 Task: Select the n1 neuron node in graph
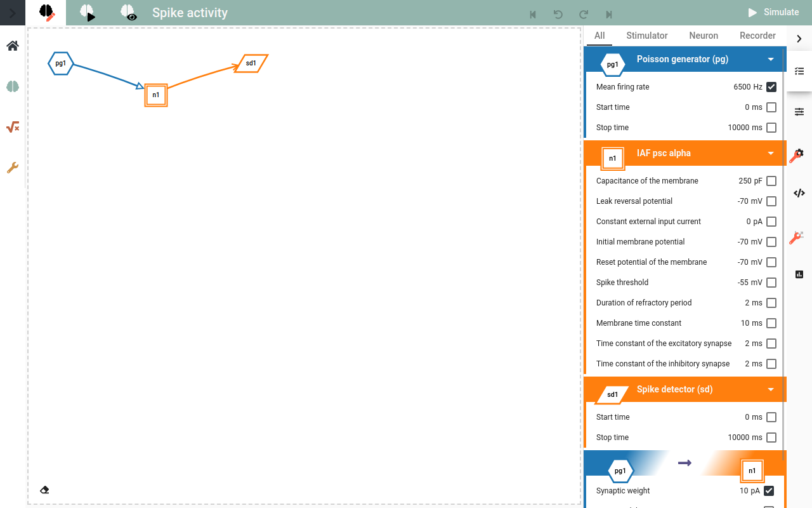point(156,95)
